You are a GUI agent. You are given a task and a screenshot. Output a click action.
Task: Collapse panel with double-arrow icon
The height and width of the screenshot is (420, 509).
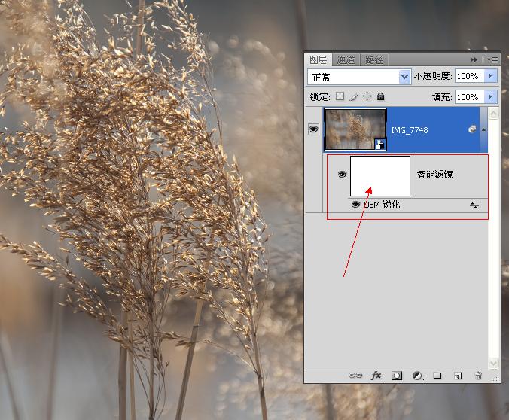(474, 60)
